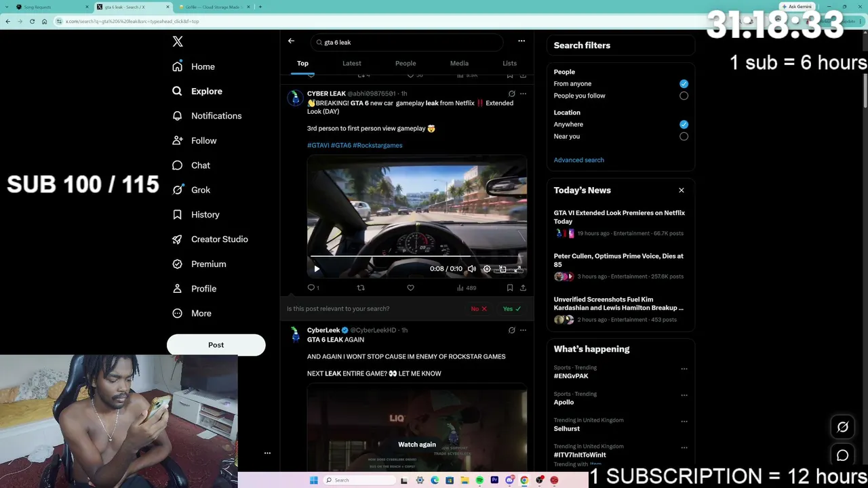Launch Grok from the sidebar
The height and width of the screenshot is (488, 868).
(x=191, y=190)
